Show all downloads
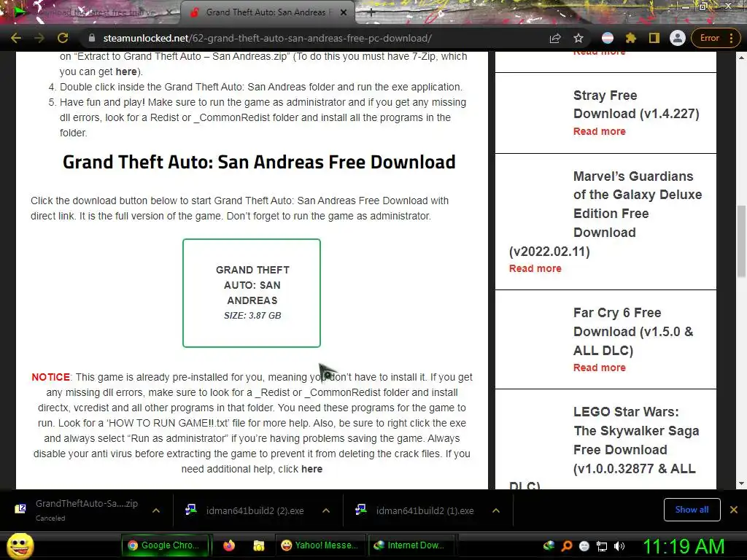 [692, 510]
